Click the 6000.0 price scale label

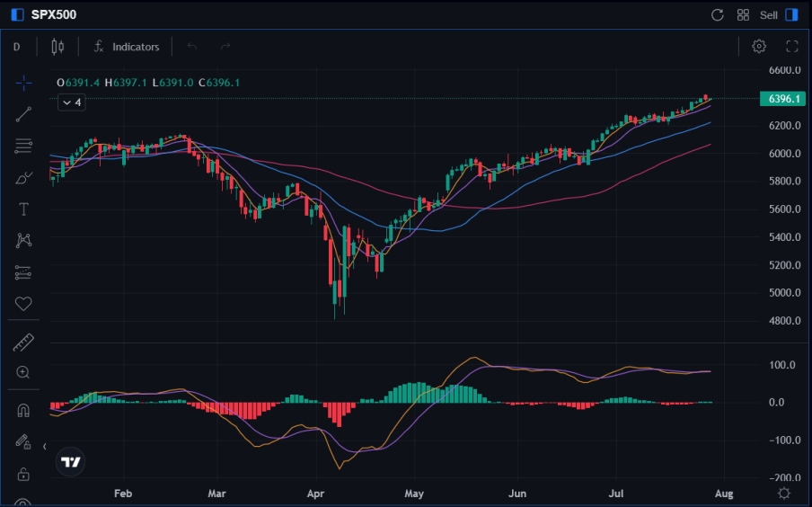coord(784,154)
